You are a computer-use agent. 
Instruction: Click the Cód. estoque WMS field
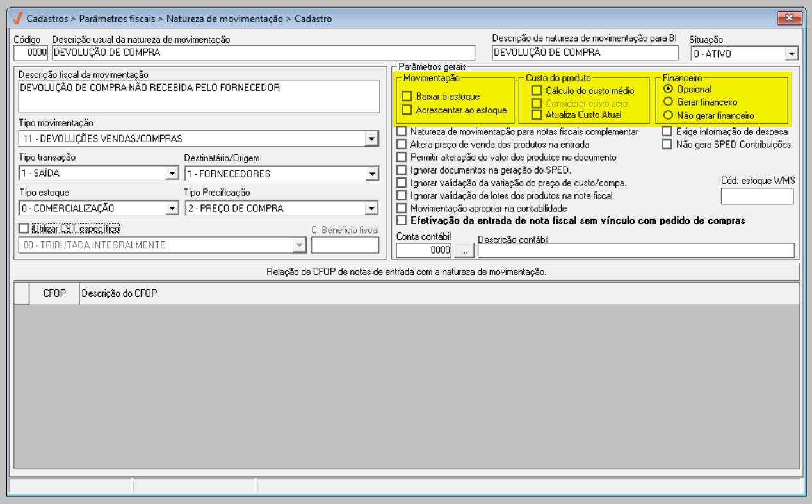757,196
